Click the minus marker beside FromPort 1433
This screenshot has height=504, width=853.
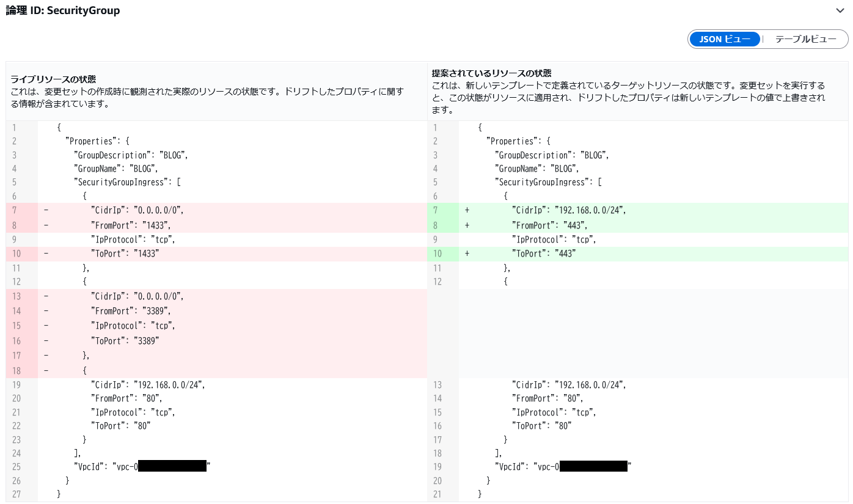[46, 225]
